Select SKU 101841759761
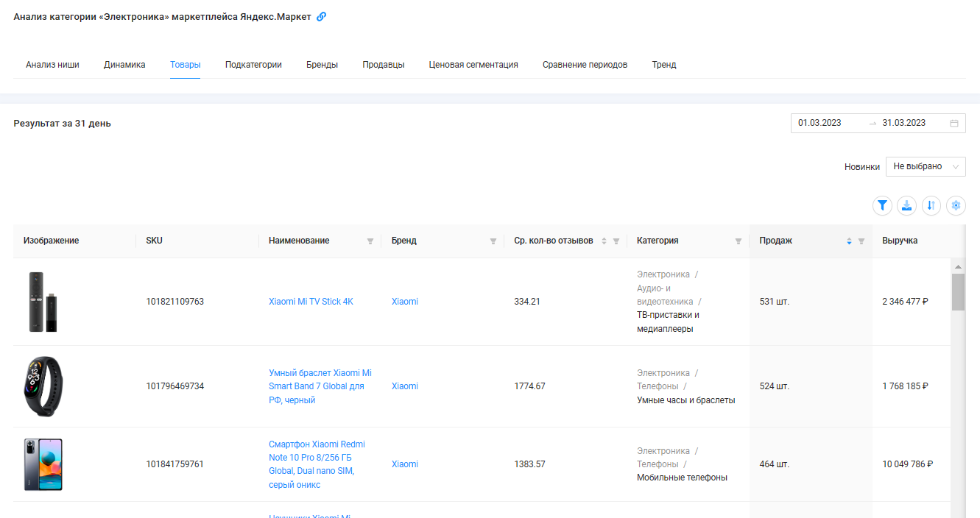980x518 pixels. (175, 464)
